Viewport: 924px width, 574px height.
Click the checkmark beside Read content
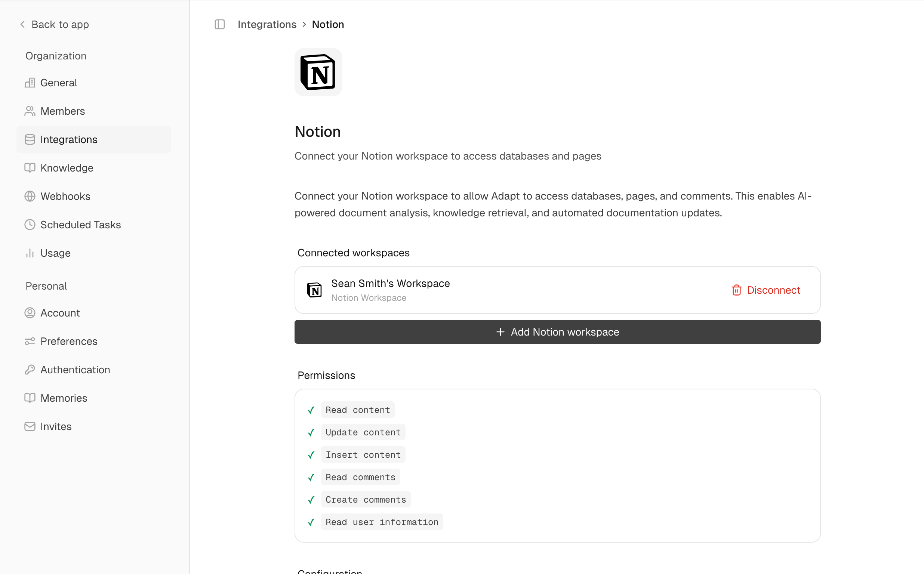[311, 410]
